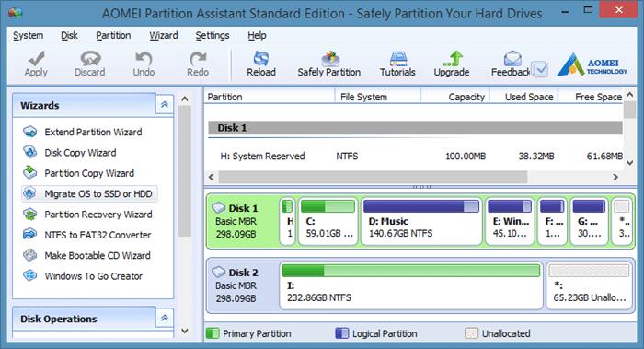Screen dimensions: 644x349
Task: Click the Redo arrow icon
Action: (198, 58)
